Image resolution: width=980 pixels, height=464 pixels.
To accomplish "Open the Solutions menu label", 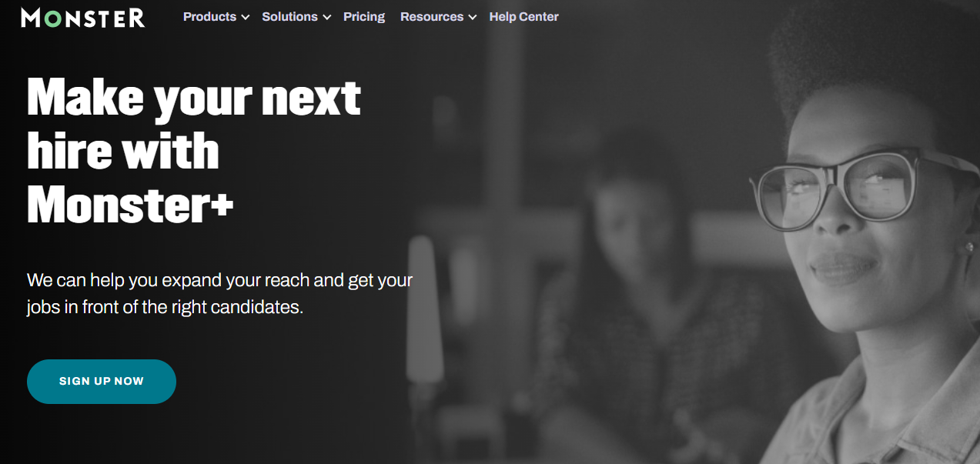I will click(x=289, y=16).
